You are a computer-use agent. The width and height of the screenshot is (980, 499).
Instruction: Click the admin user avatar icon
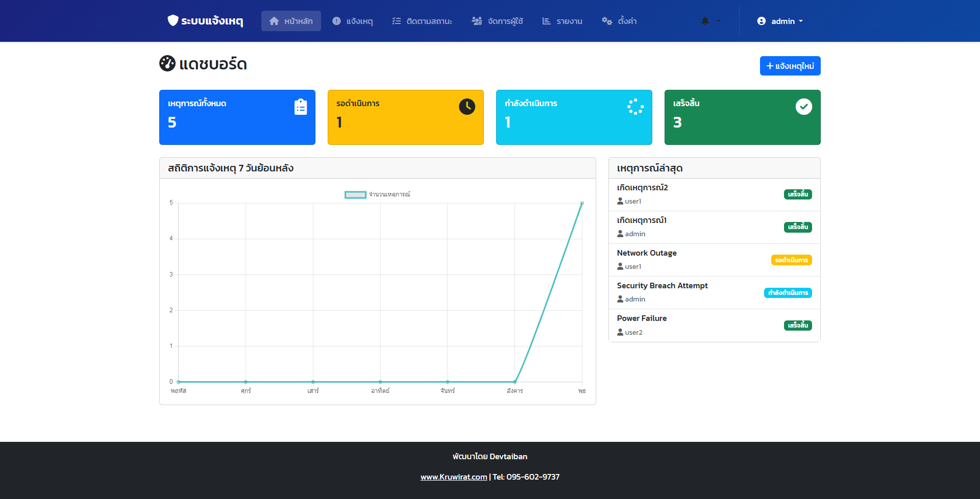[x=761, y=21]
